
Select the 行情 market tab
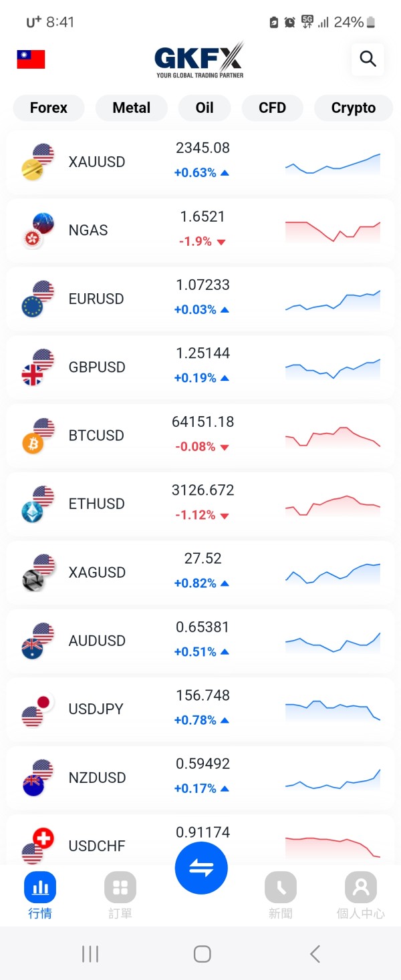pos(40,896)
